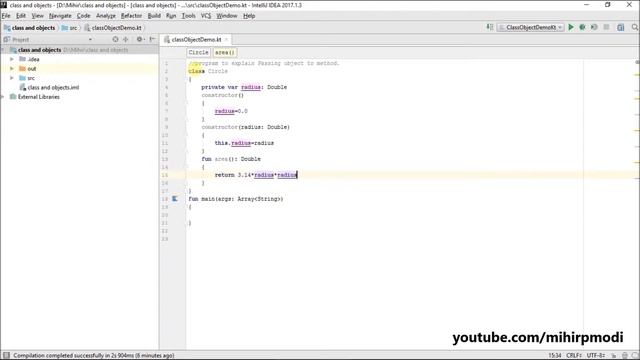This screenshot has width=640, height=360.
Task: Click the src folder icon in tree
Action: click(x=22, y=78)
